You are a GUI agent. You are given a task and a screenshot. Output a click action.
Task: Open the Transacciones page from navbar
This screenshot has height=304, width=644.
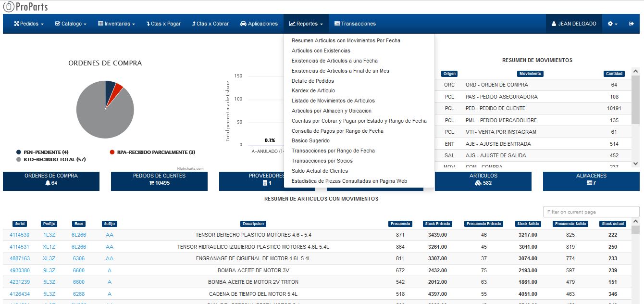point(355,24)
